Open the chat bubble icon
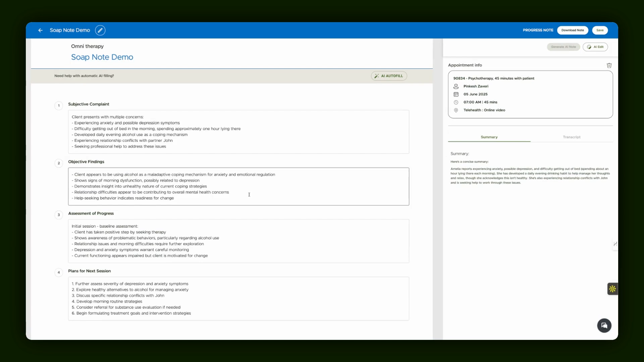Image resolution: width=644 pixels, height=362 pixels. coord(604,325)
